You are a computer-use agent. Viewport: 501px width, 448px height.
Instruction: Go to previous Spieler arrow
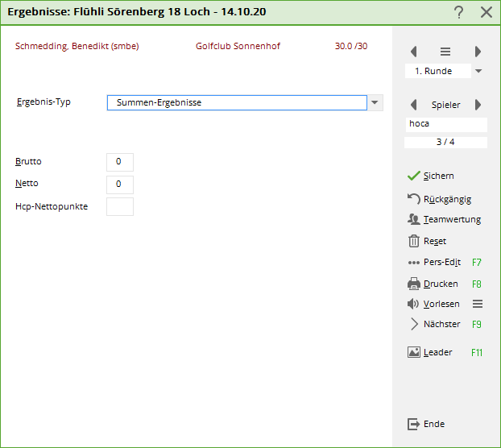click(x=414, y=105)
